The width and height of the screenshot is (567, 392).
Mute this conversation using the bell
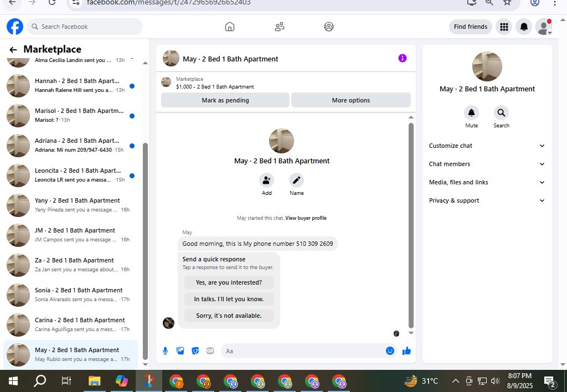[x=472, y=113]
